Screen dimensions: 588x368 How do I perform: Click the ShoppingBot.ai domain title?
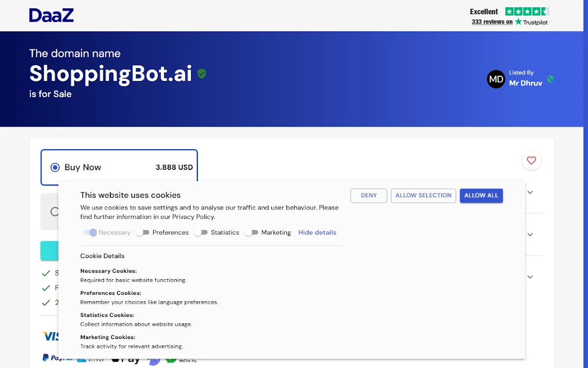(x=111, y=74)
